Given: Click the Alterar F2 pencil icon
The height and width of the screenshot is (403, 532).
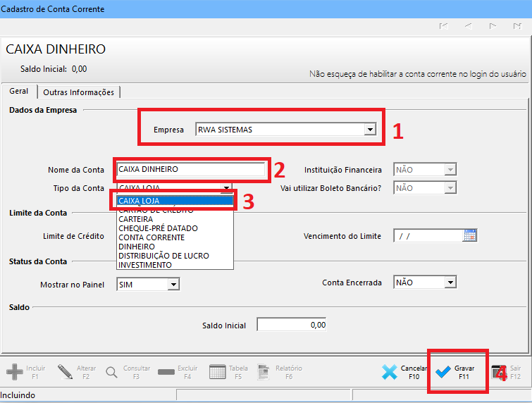Looking at the screenshot, I should point(65,372).
